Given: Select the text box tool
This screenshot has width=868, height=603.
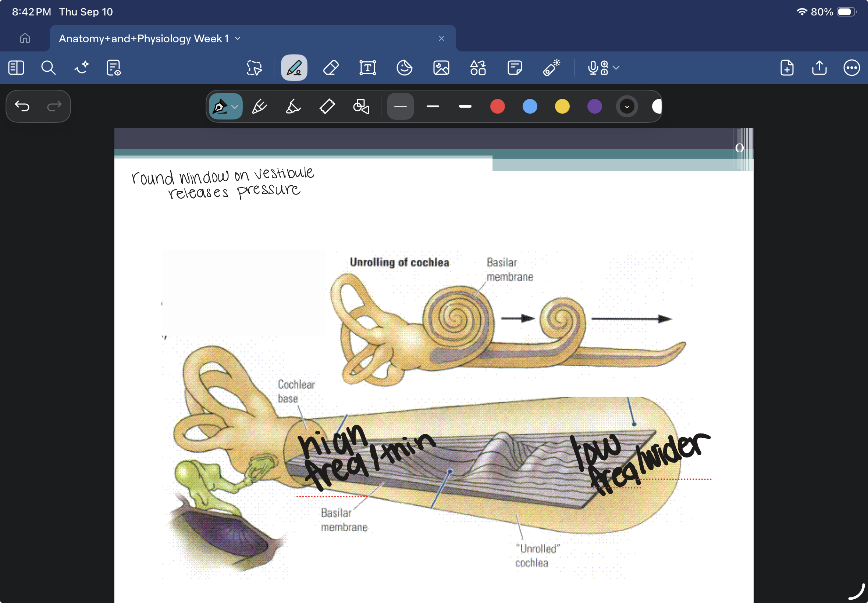Looking at the screenshot, I should coord(368,68).
